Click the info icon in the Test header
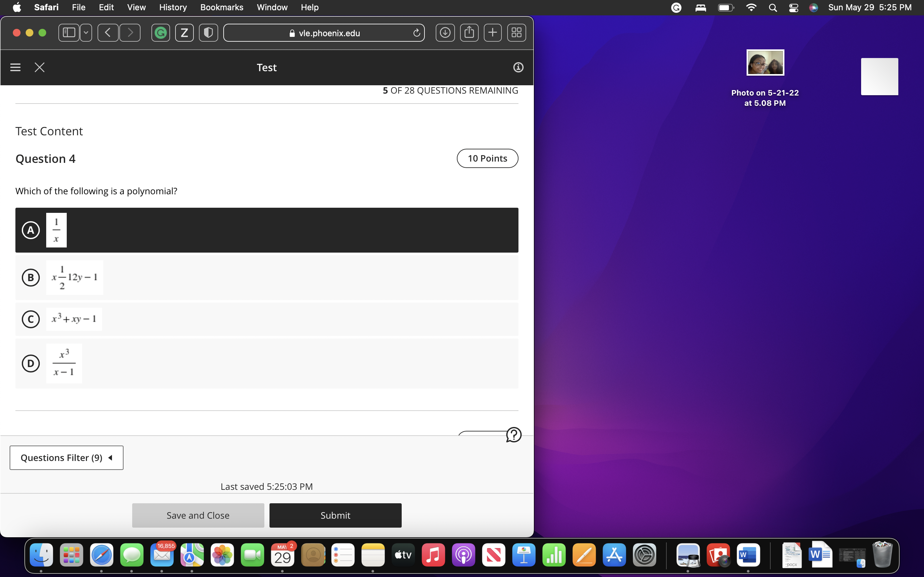This screenshot has width=924, height=577. 518,67
